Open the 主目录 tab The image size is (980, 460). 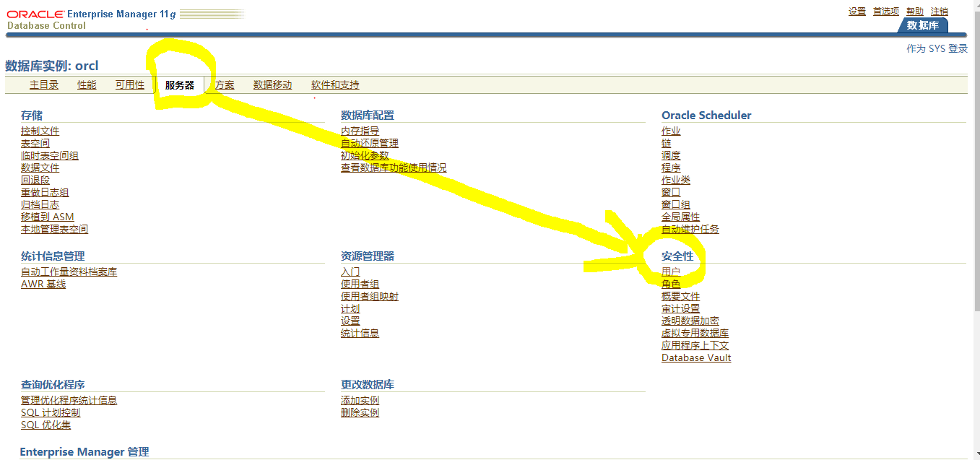click(44, 84)
